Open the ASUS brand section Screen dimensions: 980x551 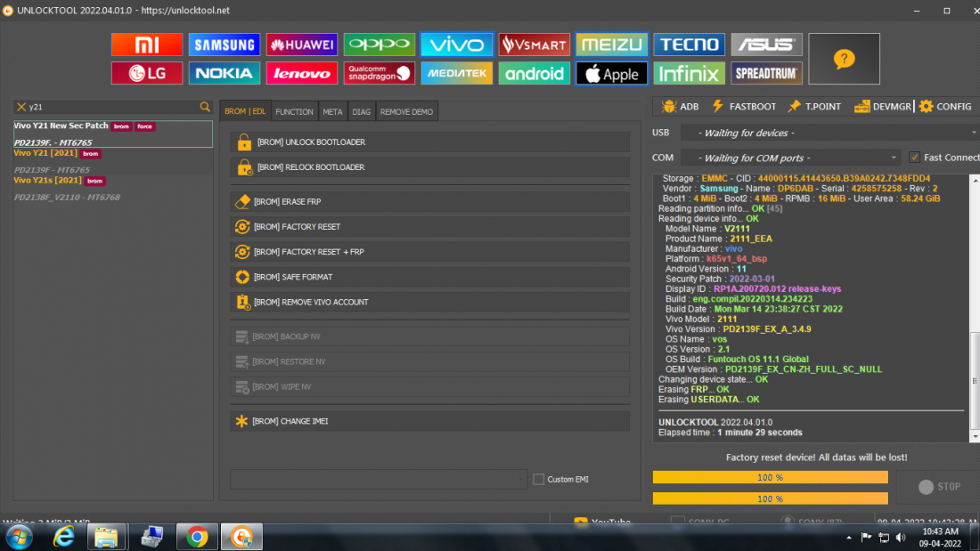coord(767,45)
